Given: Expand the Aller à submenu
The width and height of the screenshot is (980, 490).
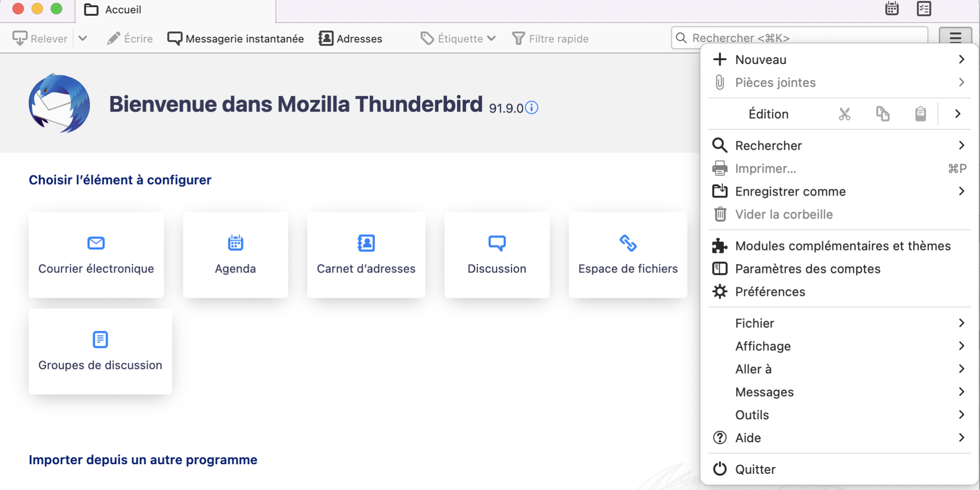Looking at the screenshot, I should pos(839,370).
